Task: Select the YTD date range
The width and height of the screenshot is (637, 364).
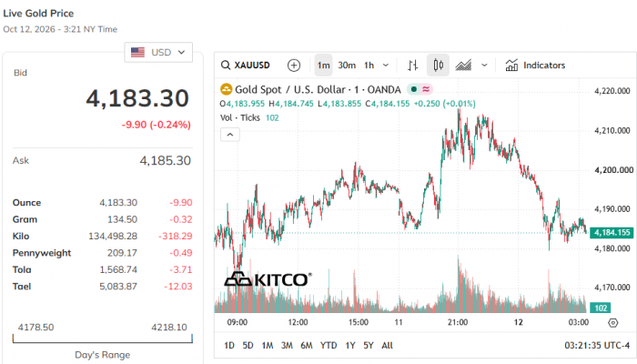Action: pos(329,345)
